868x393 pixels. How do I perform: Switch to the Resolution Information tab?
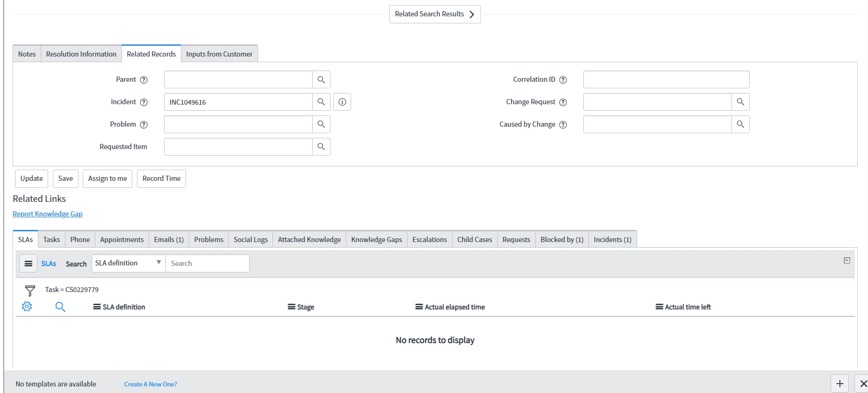pos(81,54)
